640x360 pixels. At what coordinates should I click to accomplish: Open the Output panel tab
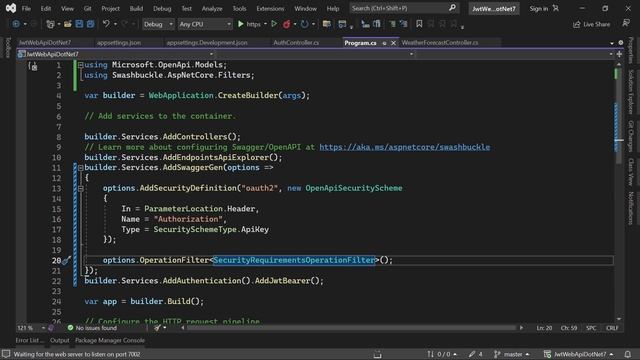[60, 340]
